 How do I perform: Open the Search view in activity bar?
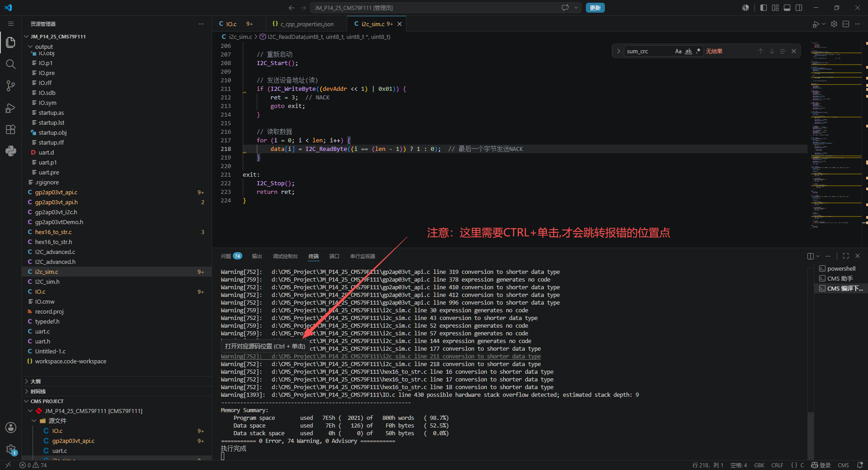(11, 64)
